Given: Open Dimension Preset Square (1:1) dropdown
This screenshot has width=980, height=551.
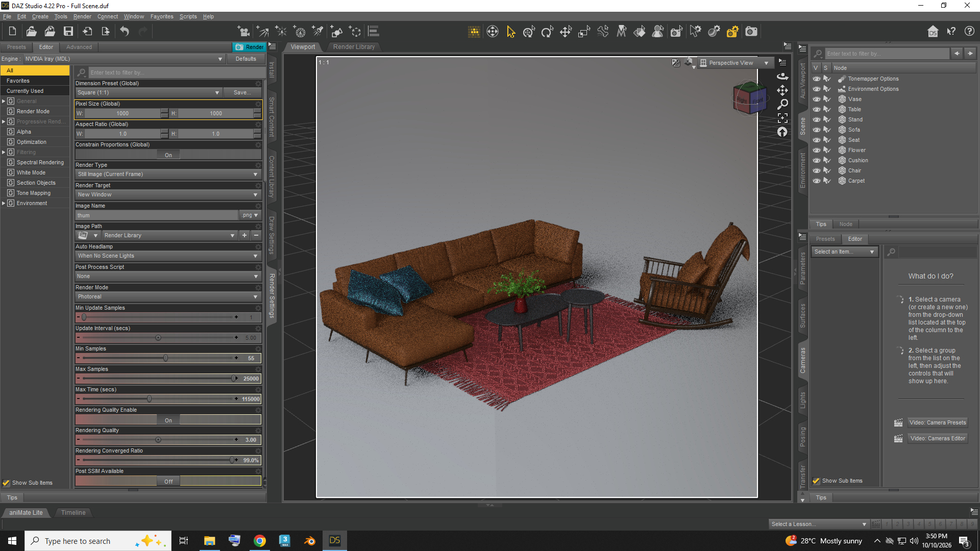Looking at the screenshot, I should point(149,92).
